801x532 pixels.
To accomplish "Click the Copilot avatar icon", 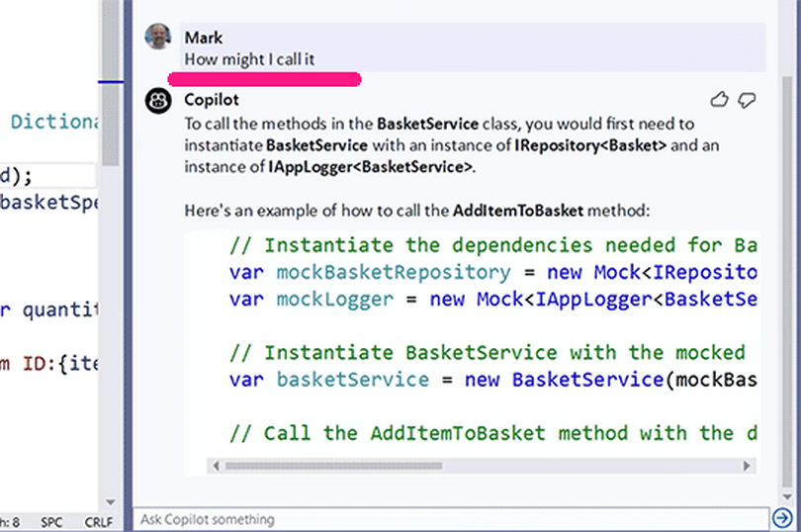I will click(158, 100).
